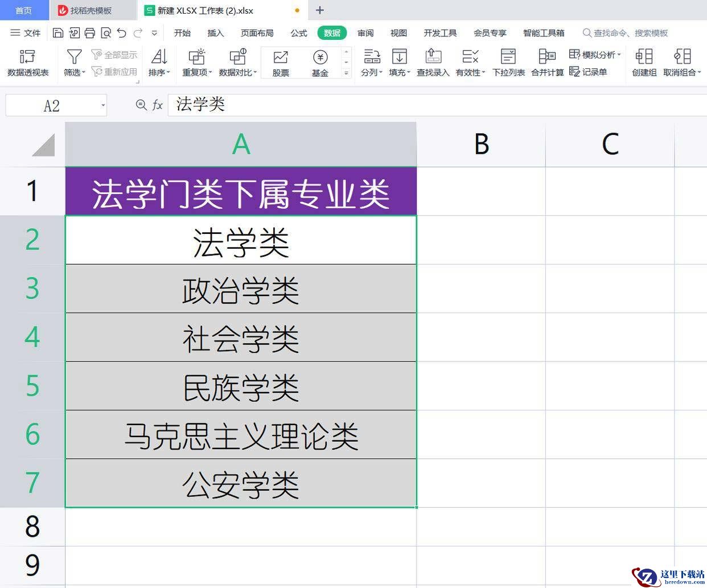Expand the name box dropdown arrow
Viewport: 707px width, 588px height.
point(103,105)
